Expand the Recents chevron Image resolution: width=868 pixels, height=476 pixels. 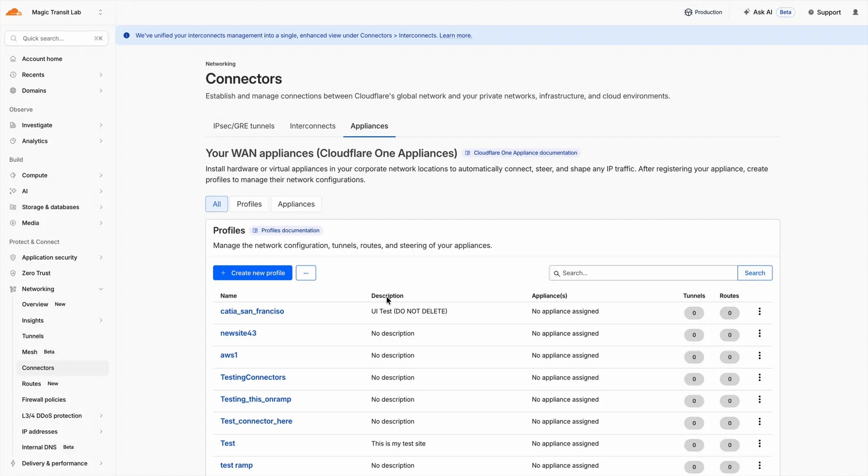click(x=101, y=75)
